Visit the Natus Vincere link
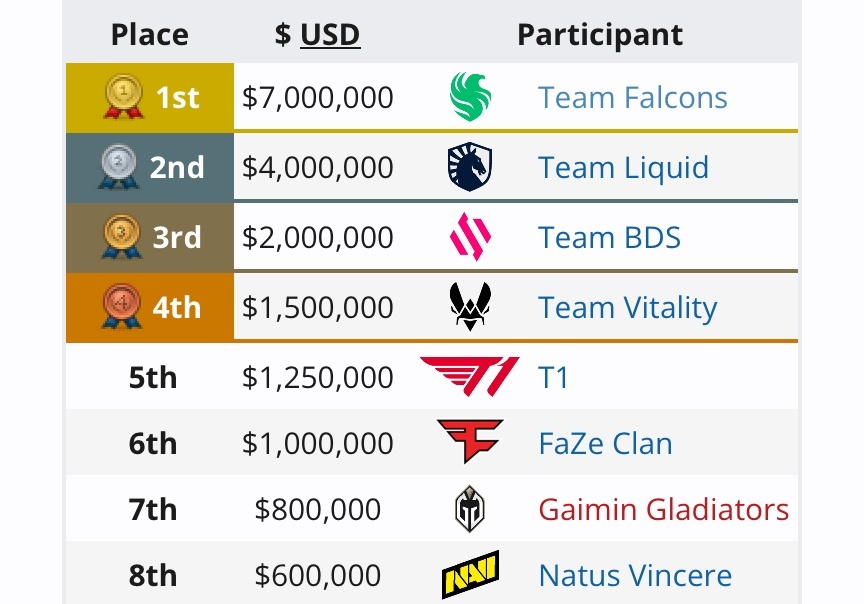 click(x=635, y=575)
